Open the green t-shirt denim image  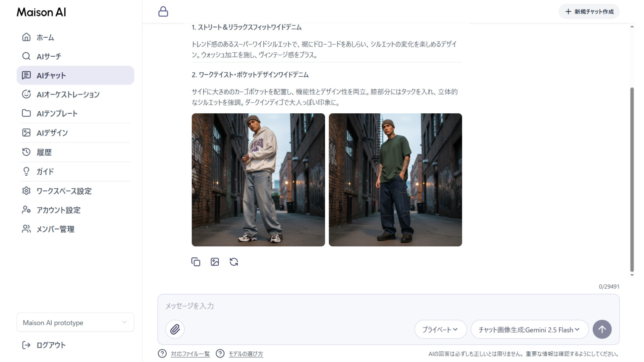coord(395,180)
